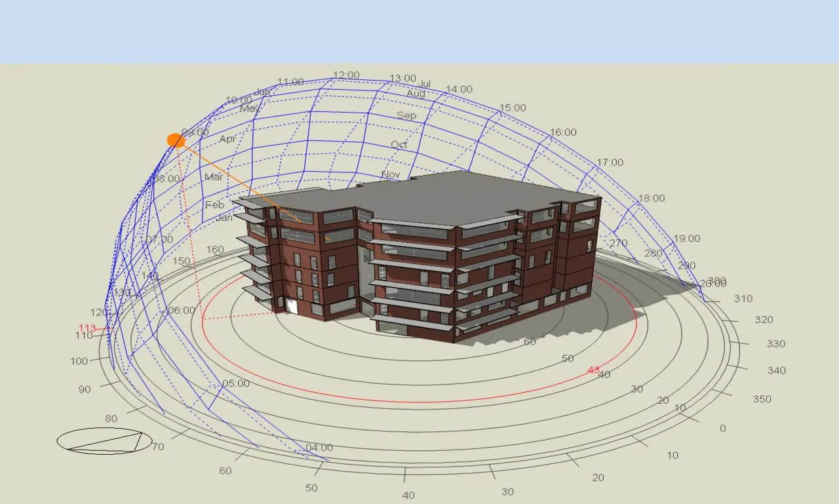Select the orange sun position marker
The height and width of the screenshot is (504, 839).
pyautogui.click(x=176, y=140)
